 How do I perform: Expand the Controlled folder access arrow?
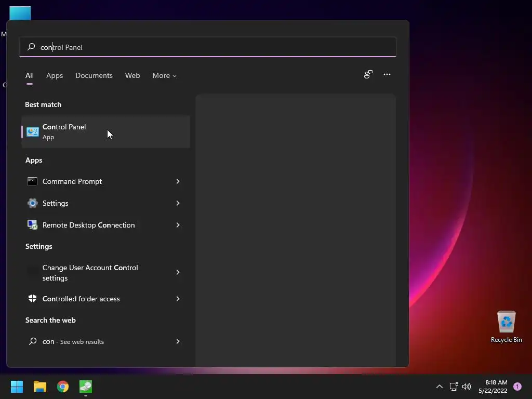click(178, 299)
